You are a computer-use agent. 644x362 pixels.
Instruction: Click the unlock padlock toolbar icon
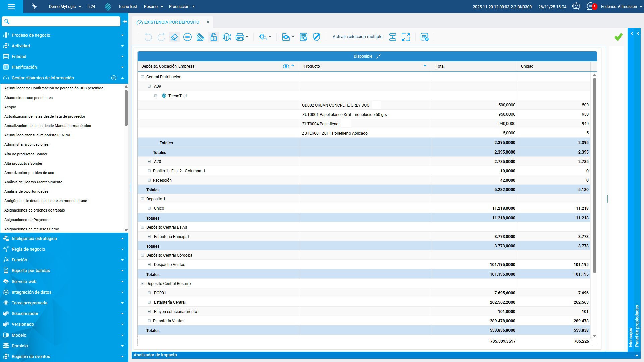(214, 37)
